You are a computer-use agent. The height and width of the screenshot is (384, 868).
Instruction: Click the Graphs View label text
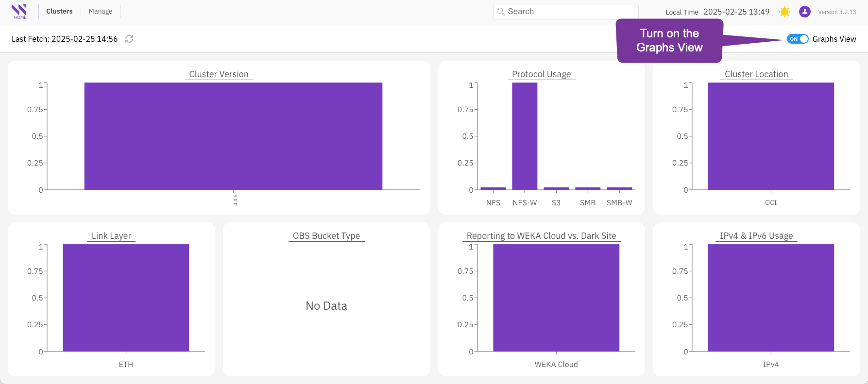click(x=834, y=39)
